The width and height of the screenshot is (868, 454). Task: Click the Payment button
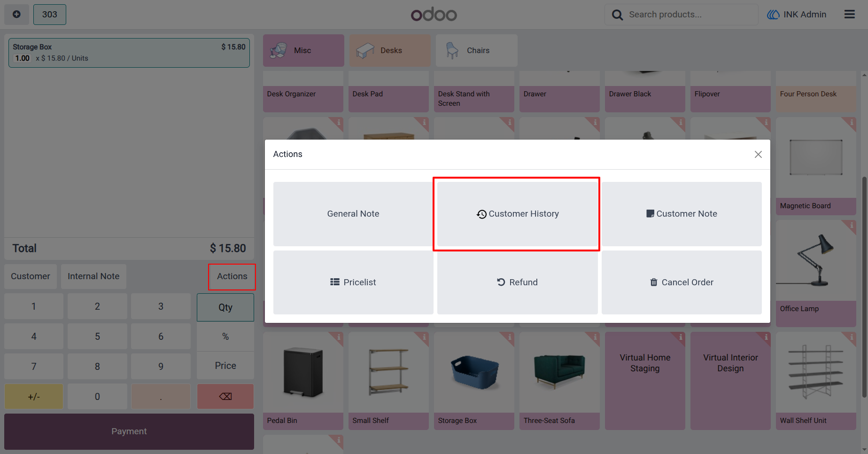[x=129, y=431]
